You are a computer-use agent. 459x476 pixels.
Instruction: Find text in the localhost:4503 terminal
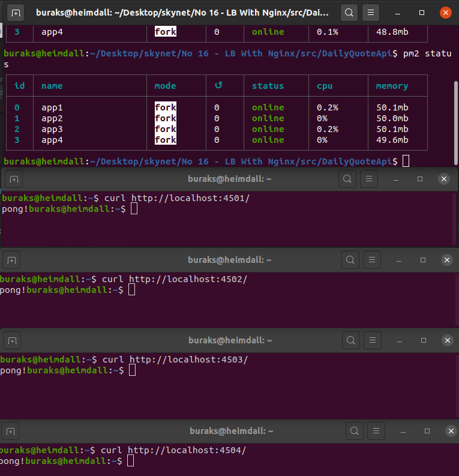pyautogui.click(x=351, y=340)
